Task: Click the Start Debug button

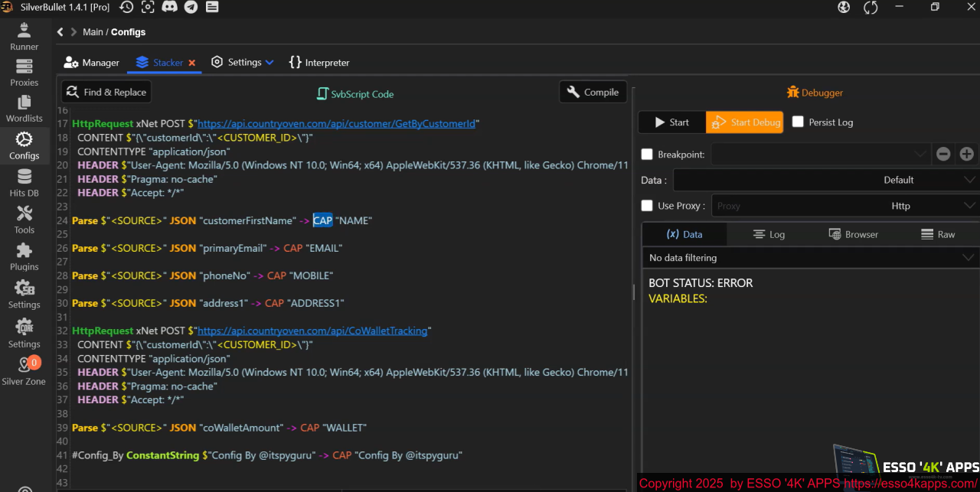Action: [745, 122]
